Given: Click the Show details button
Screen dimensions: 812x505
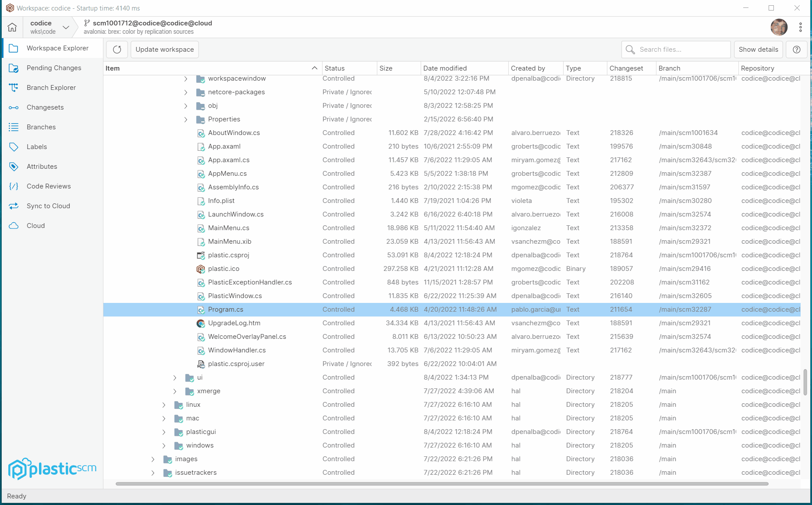Looking at the screenshot, I should click(x=758, y=49).
